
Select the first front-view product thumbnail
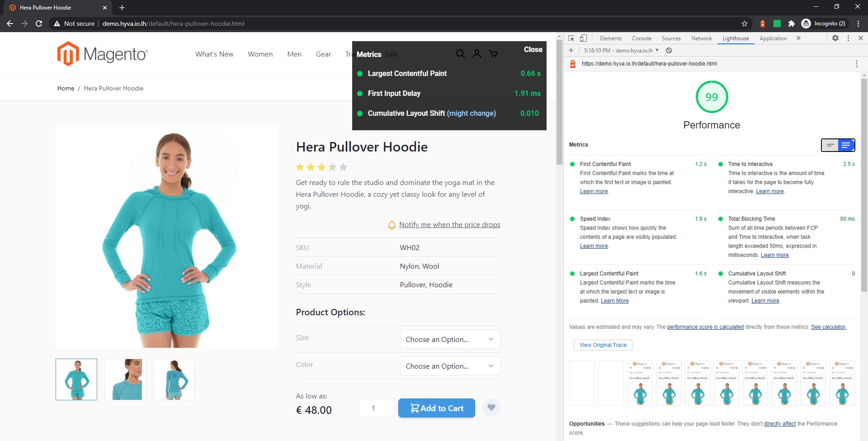76,379
